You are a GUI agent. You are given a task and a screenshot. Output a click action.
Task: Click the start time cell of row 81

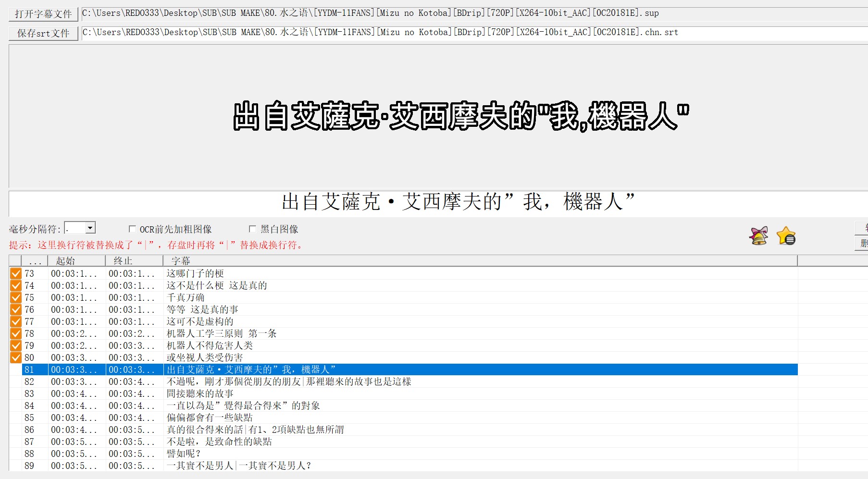(x=77, y=369)
